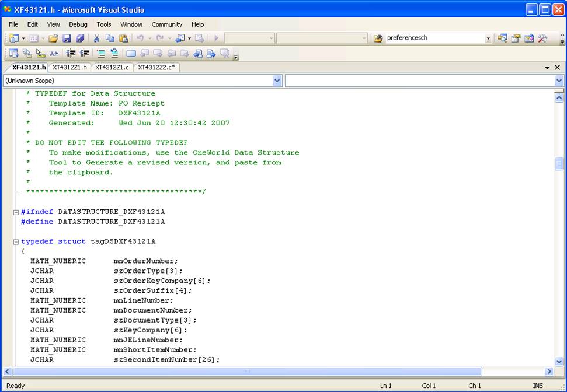Open the (Unknown Scope) combo dropdown
Viewport: 567px width, 392px height.
pyautogui.click(x=277, y=80)
